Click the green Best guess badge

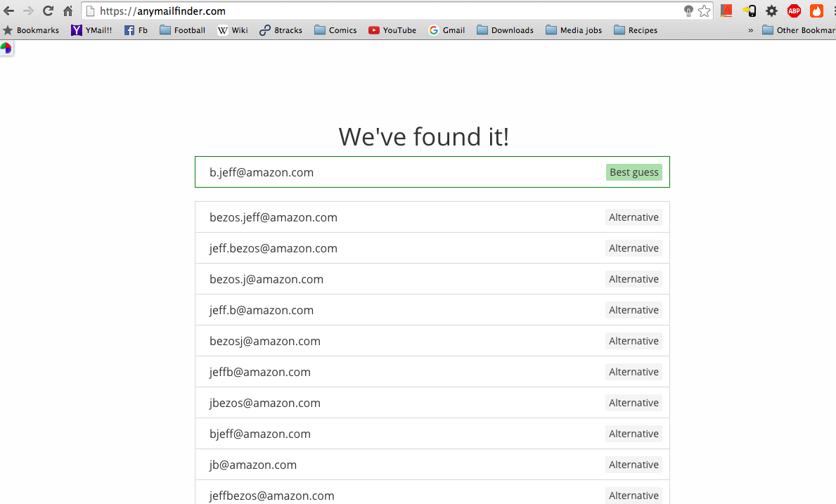point(634,172)
